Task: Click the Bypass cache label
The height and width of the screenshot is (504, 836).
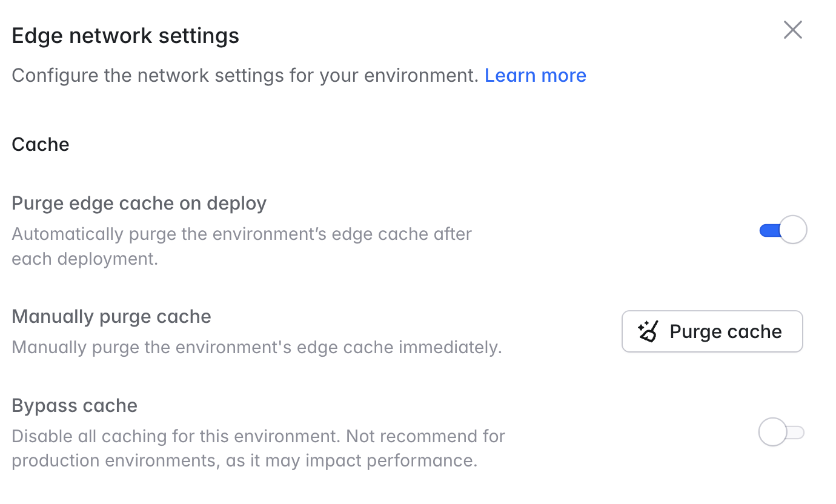Action: pos(75,405)
